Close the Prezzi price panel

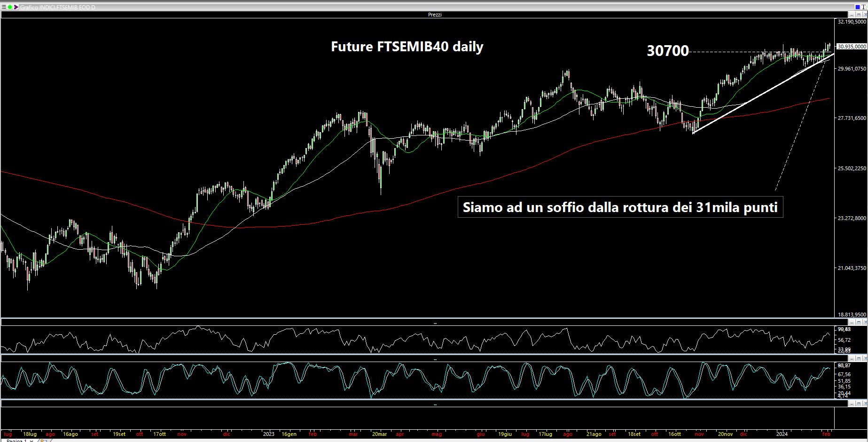(865, 15)
